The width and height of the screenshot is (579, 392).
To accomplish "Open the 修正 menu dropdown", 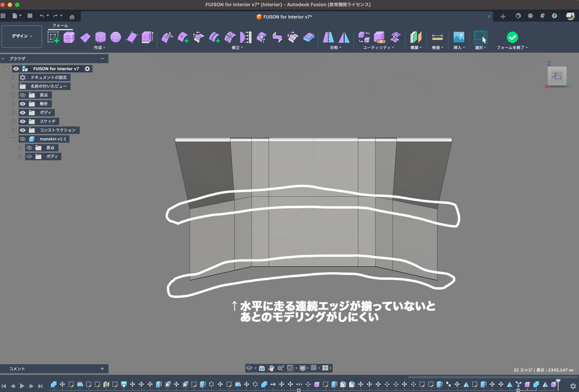I will coord(237,48).
